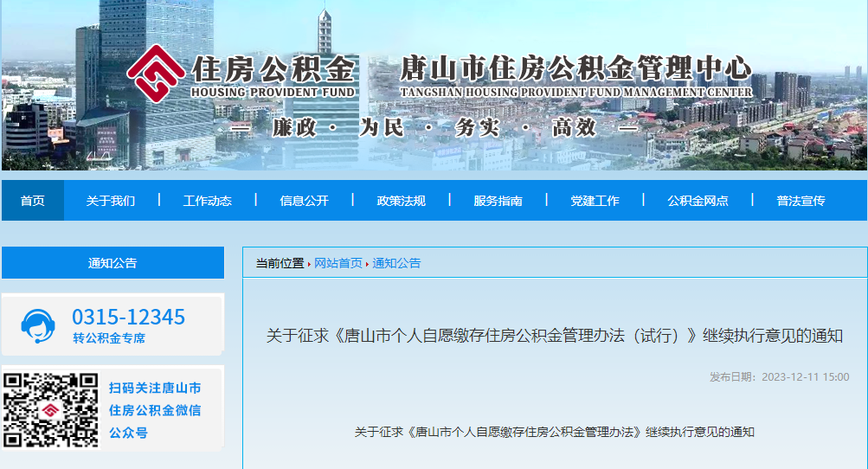Open the 关于我们 menu item
The width and height of the screenshot is (868, 469).
pos(111,201)
